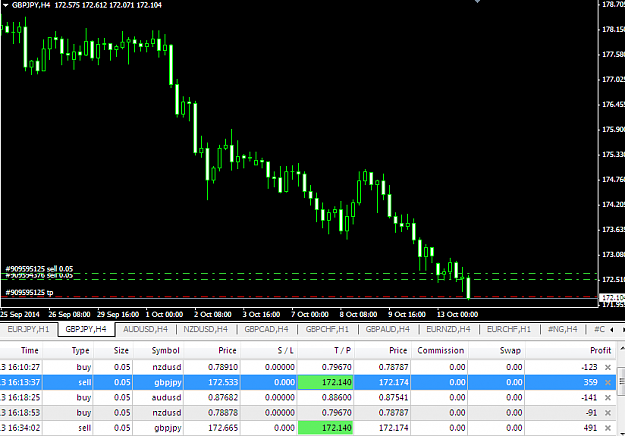The width and height of the screenshot is (625, 436).
Task: Open the #NG,H4 chart tab
Action: pos(562,329)
